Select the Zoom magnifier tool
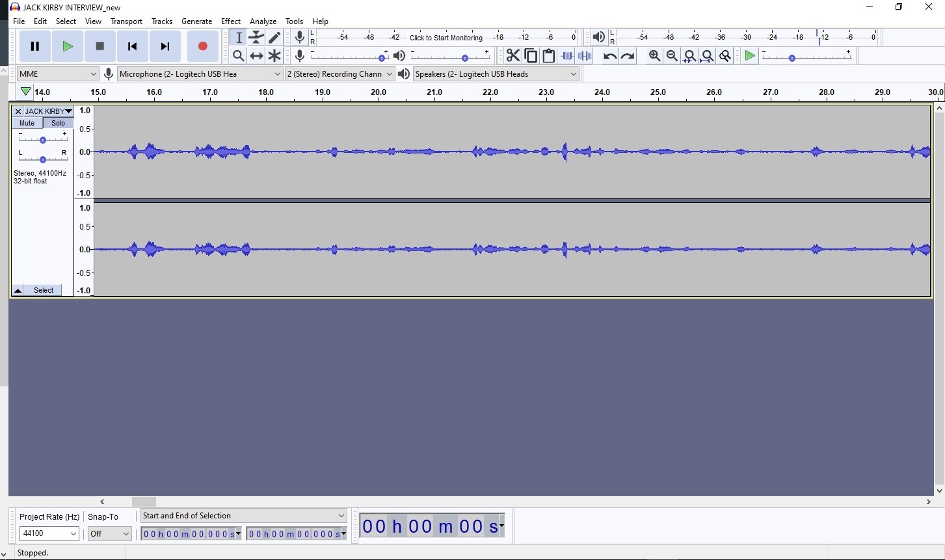The height and width of the screenshot is (560, 945). tap(239, 56)
